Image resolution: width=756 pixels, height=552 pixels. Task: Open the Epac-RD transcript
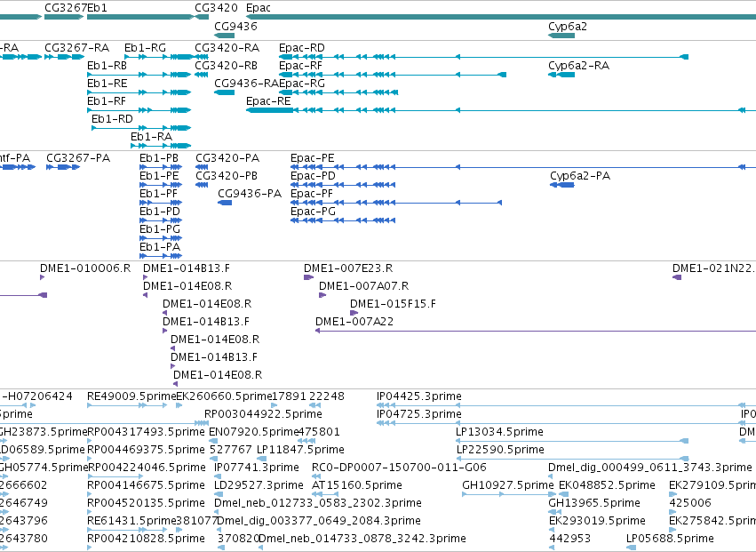point(483,57)
